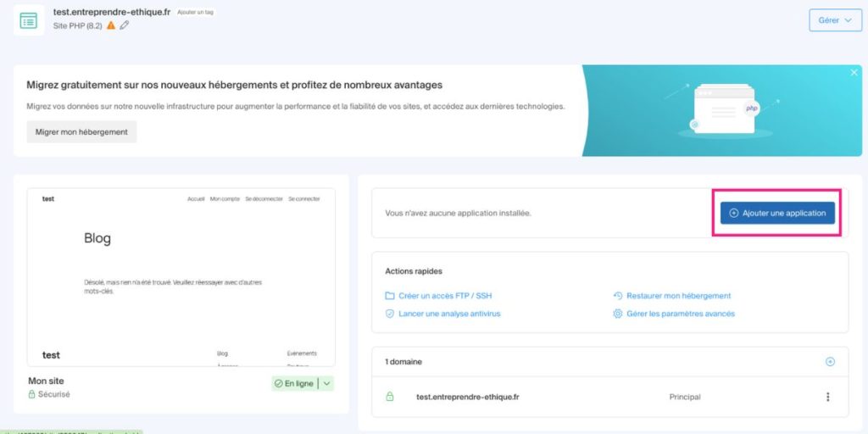Click the 'Ajouter une application' button
Screen dimensions: 868x434
click(777, 213)
